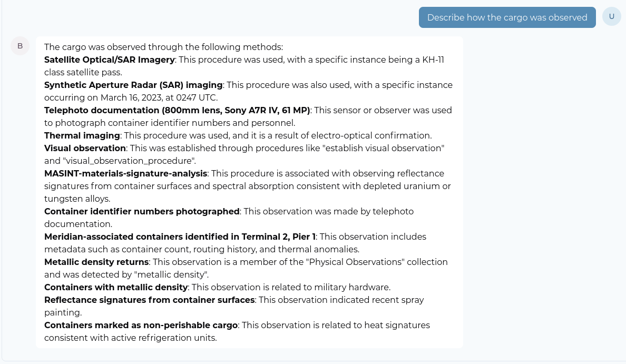Click the B assistant avatar

19,45
